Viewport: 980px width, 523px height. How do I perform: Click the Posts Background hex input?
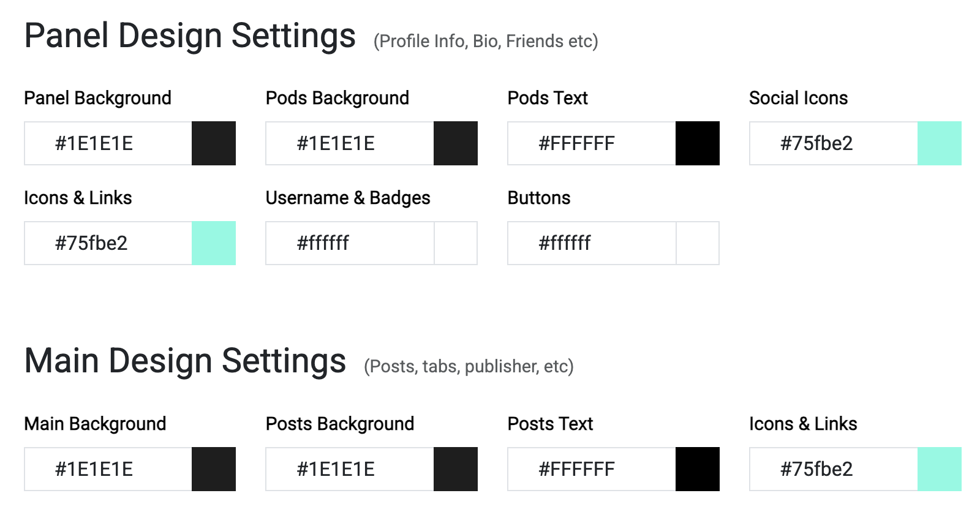[350, 469]
